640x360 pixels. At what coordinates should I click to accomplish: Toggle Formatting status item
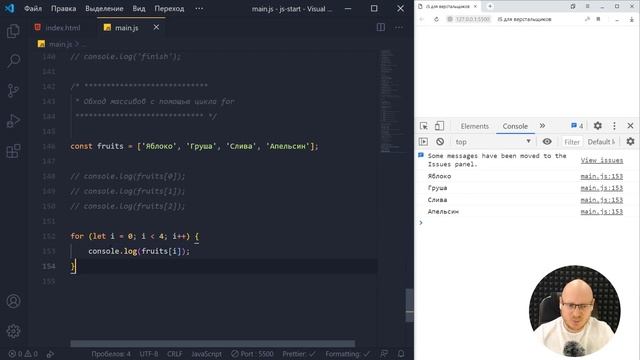pos(347,354)
